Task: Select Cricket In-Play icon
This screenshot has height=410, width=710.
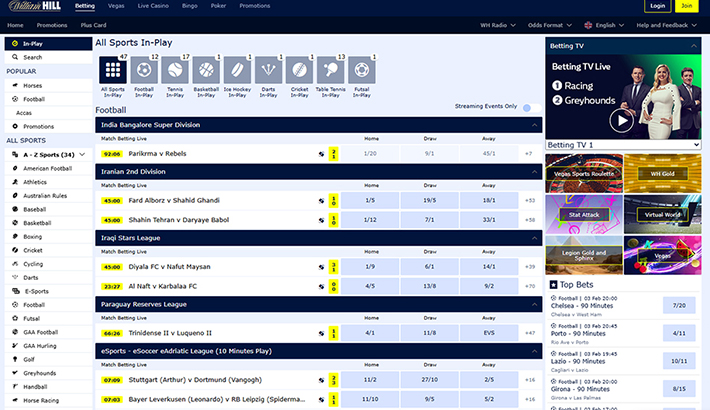Action: click(x=299, y=70)
